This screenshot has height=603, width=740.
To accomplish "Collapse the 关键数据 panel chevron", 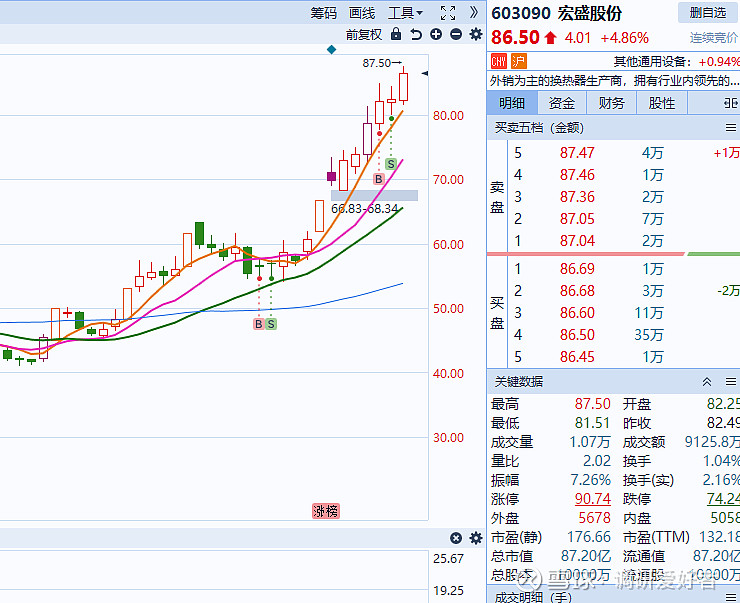I will (x=706, y=382).
